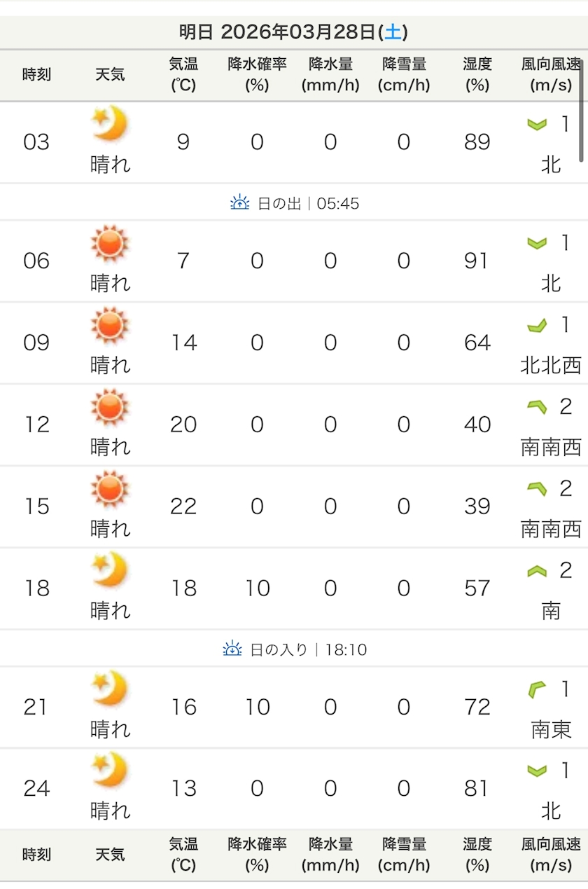Click the moon icon in the 18 row
This screenshot has height=889, width=588.
pyautogui.click(x=110, y=570)
